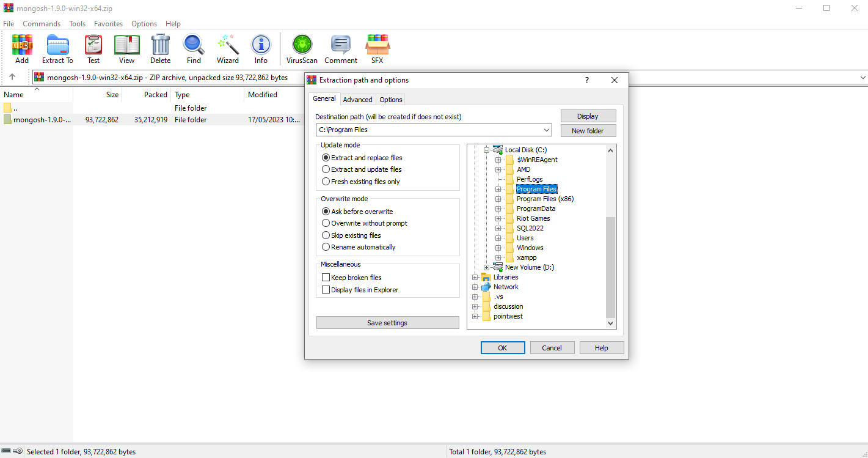
Task: Select the pointwest folder in tree
Action: pos(508,316)
